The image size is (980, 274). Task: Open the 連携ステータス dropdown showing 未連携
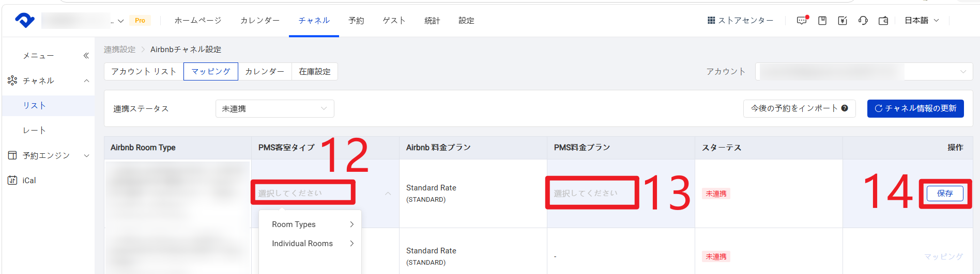point(274,109)
